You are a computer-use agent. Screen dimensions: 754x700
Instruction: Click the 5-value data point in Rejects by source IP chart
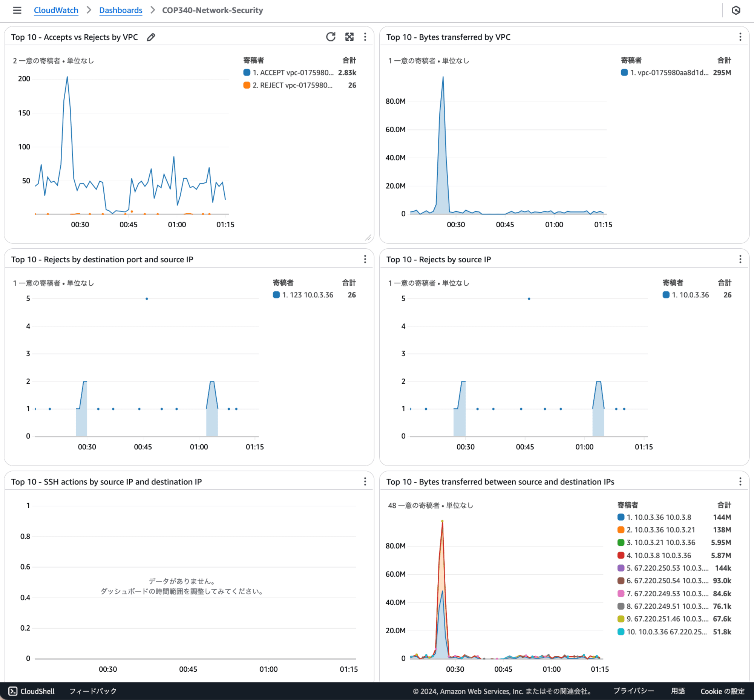point(529,299)
